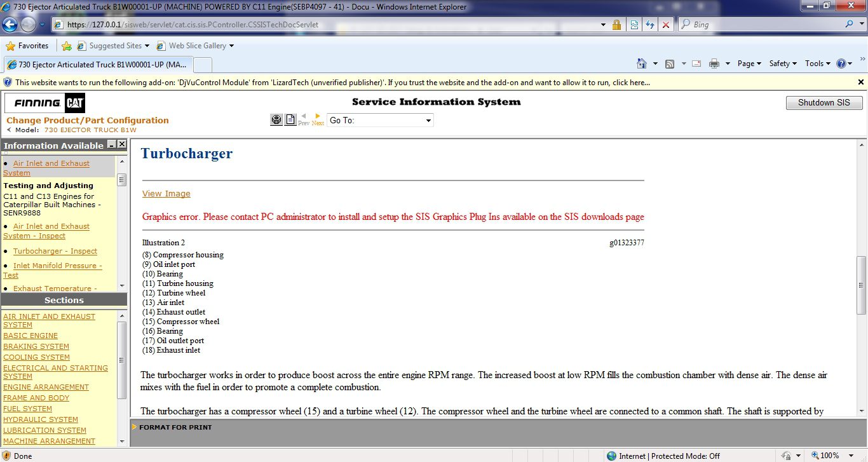This screenshot has width=868, height=462.
Task: Open the Favorites star button
Action: tap(27, 46)
